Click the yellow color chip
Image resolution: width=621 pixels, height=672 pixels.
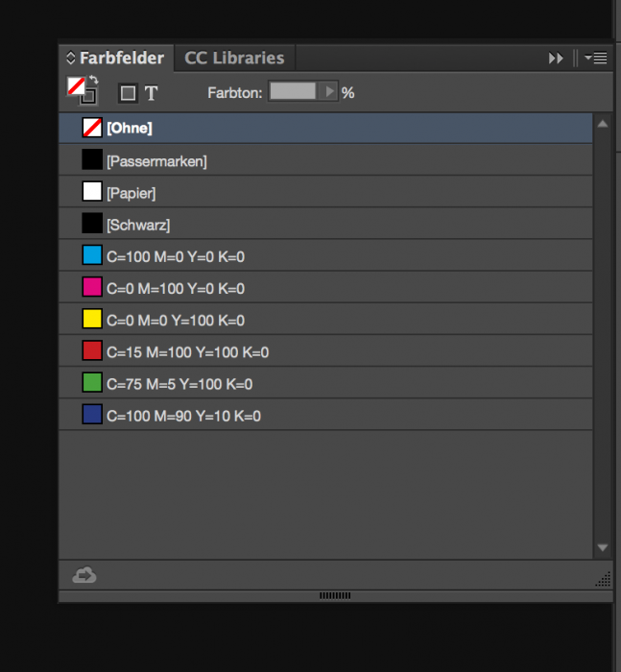pyautogui.click(x=92, y=319)
